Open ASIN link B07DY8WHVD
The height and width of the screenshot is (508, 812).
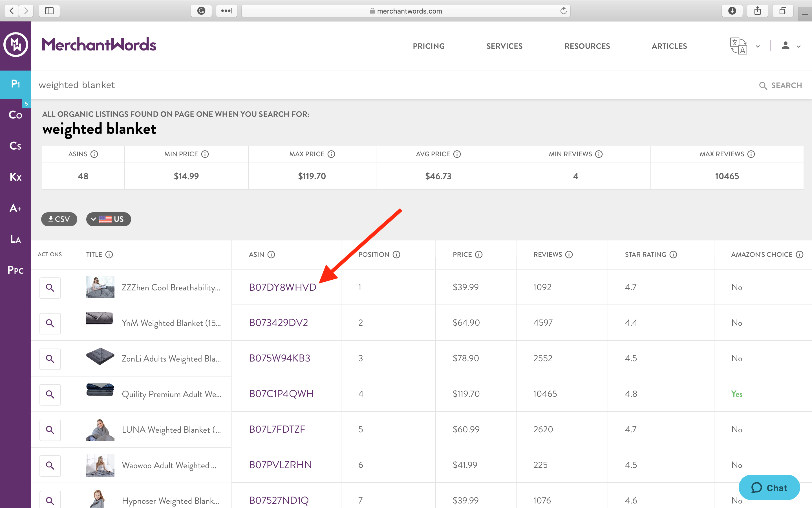coord(283,287)
